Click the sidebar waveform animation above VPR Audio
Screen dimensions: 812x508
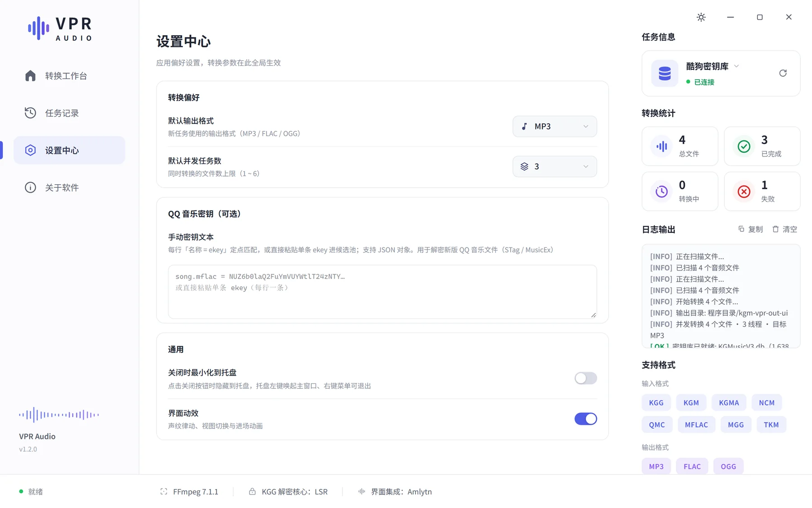pos(59,415)
